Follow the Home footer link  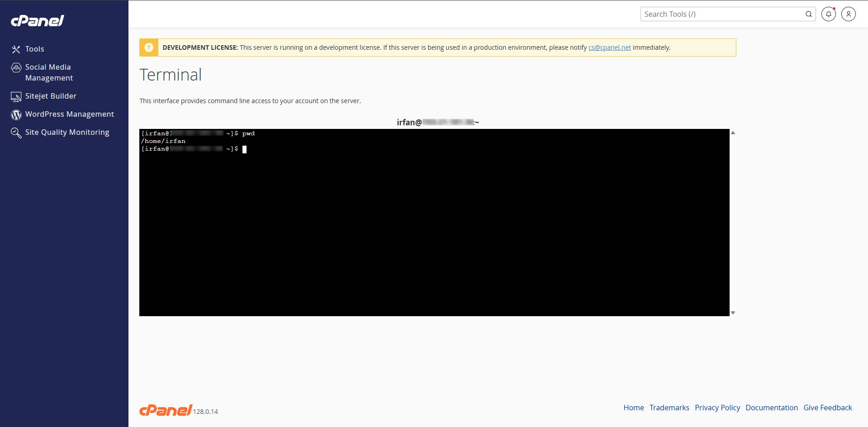point(634,408)
